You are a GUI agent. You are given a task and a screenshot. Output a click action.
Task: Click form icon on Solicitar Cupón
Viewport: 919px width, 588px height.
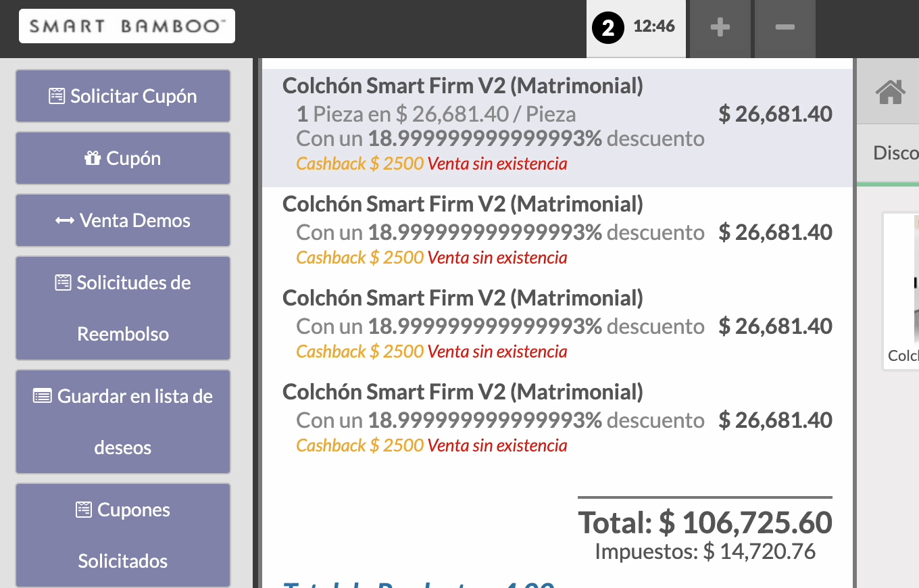click(x=57, y=96)
